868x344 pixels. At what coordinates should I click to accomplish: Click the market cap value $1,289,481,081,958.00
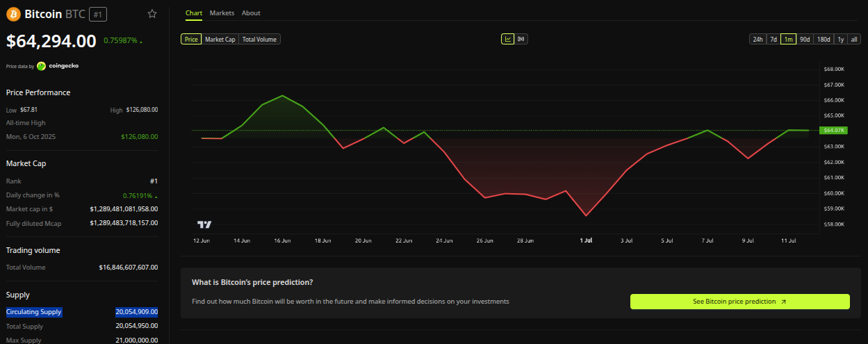124,208
